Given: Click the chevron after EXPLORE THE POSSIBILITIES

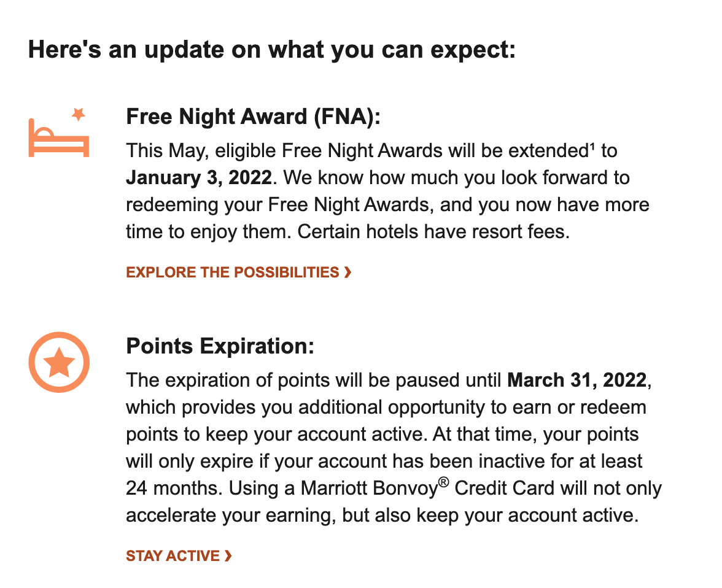Looking at the screenshot, I should coord(347,272).
